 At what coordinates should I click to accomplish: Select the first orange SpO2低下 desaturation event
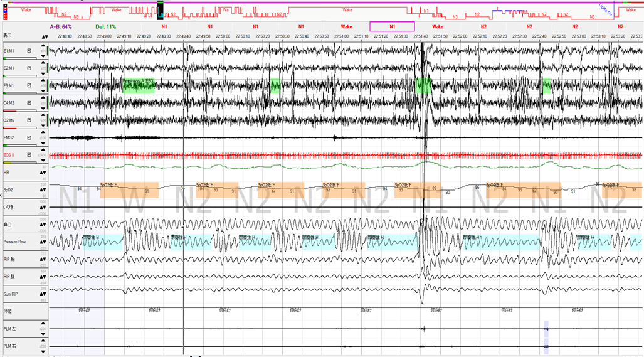(129, 190)
